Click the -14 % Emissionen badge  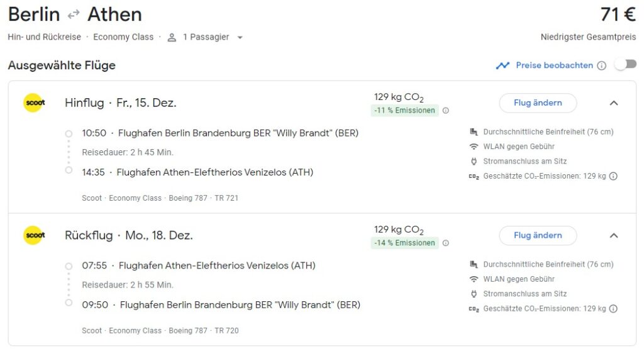[x=404, y=243]
